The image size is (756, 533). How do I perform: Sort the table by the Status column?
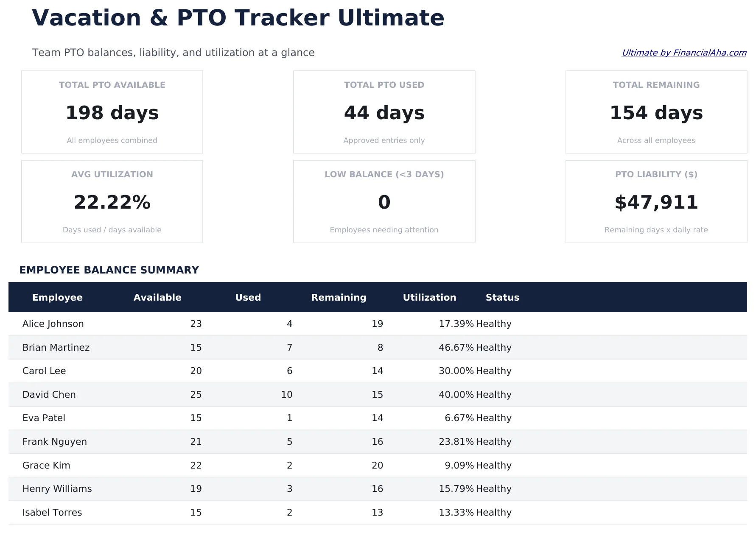pyautogui.click(x=502, y=297)
